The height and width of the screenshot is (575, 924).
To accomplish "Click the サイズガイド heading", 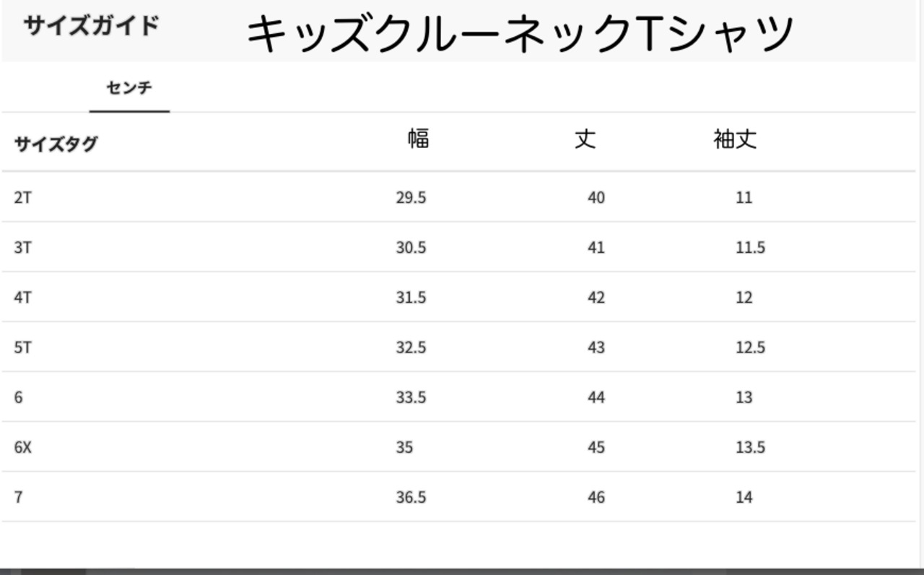I will [91, 26].
